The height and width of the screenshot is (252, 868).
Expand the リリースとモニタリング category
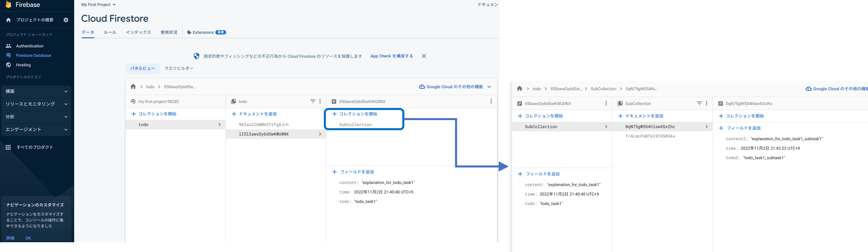pos(36,104)
